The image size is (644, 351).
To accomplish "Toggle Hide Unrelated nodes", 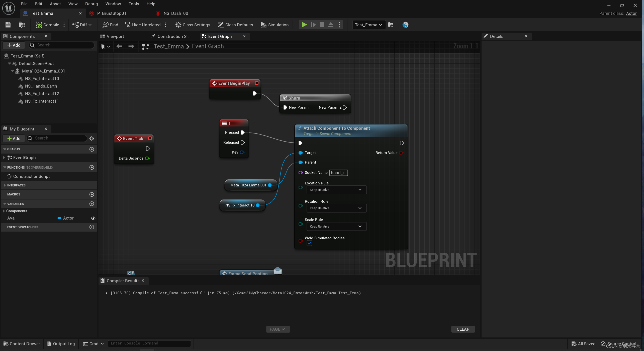I will tap(142, 25).
